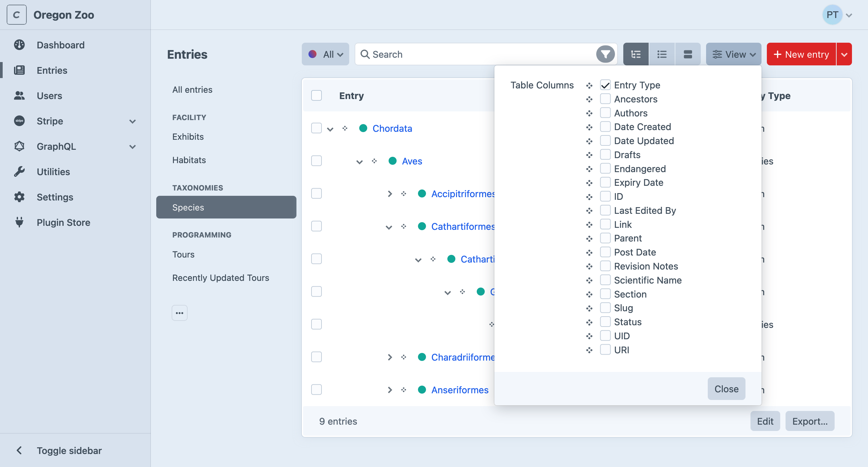The width and height of the screenshot is (868, 467).
Task: Open the Dashboard from the sidebar
Action: coord(60,45)
